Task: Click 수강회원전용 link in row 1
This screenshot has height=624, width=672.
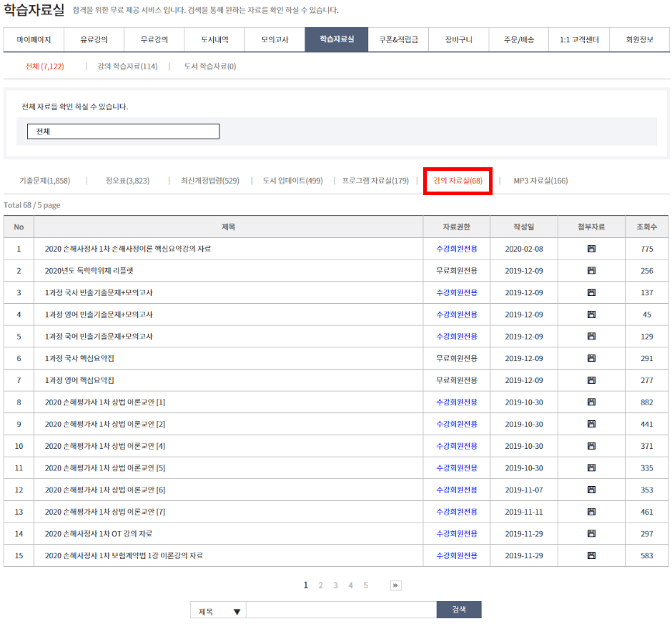Action: point(457,249)
